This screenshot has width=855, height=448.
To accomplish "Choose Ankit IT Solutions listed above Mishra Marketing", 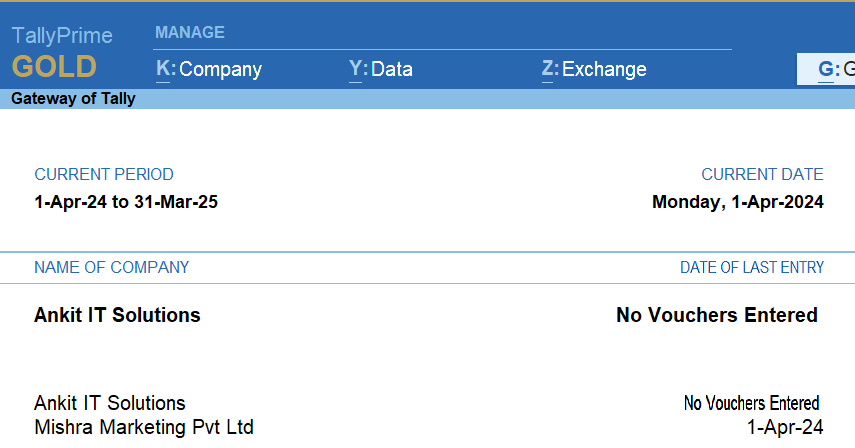I will [x=110, y=403].
